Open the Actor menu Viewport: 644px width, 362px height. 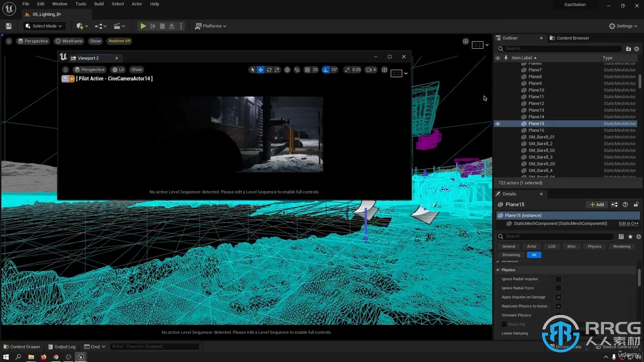point(137,4)
